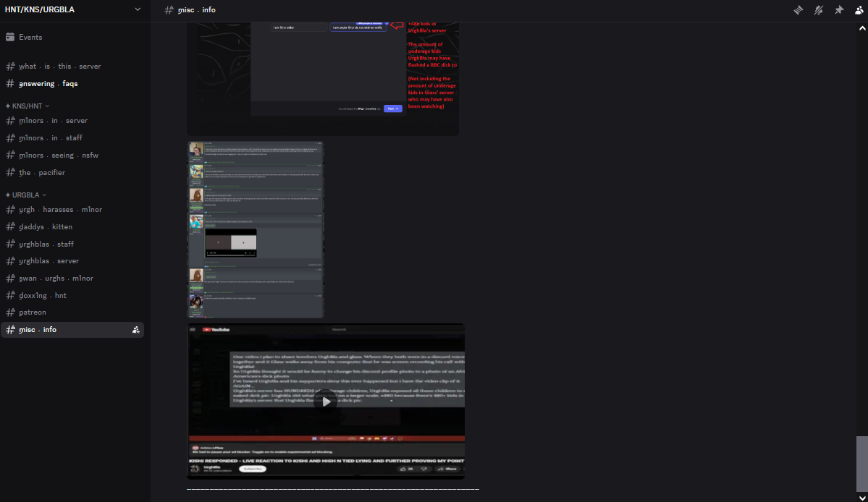Open the Threads panel icon
868x502 pixels.
point(799,10)
